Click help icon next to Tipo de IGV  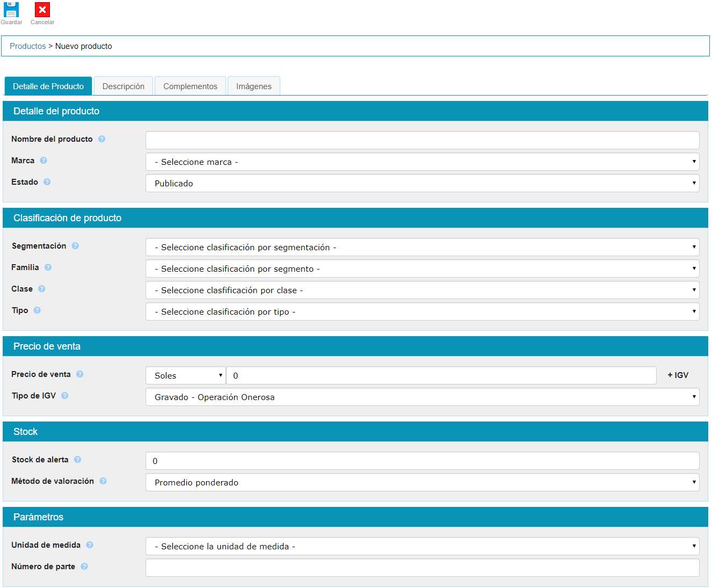point(65,396)
